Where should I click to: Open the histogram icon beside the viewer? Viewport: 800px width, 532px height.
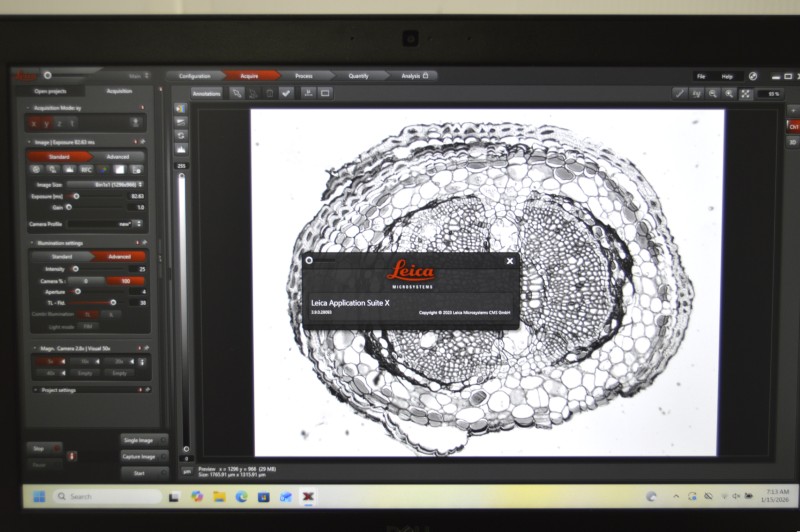click(181, 148)
